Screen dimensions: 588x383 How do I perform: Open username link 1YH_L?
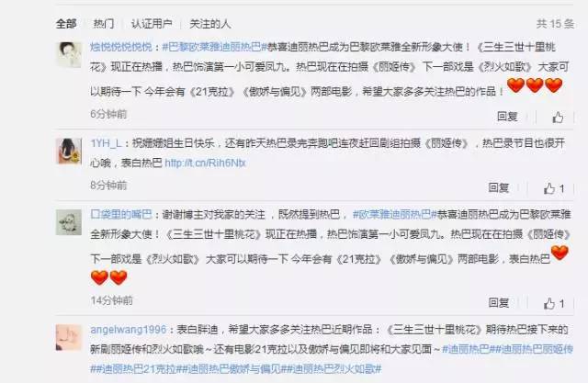106,143
